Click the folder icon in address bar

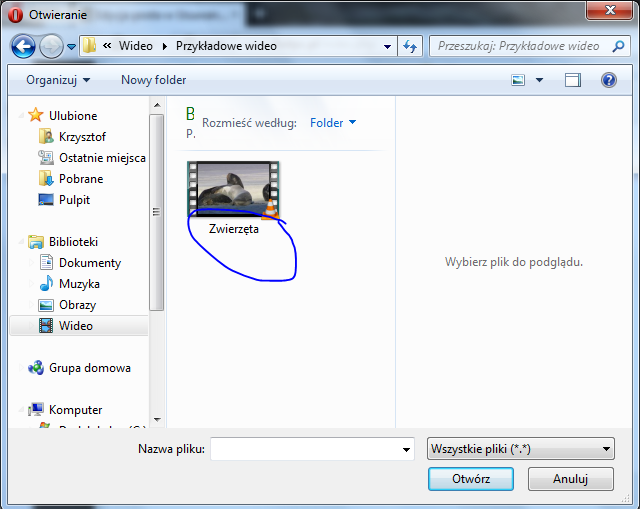tap(89, 46)
